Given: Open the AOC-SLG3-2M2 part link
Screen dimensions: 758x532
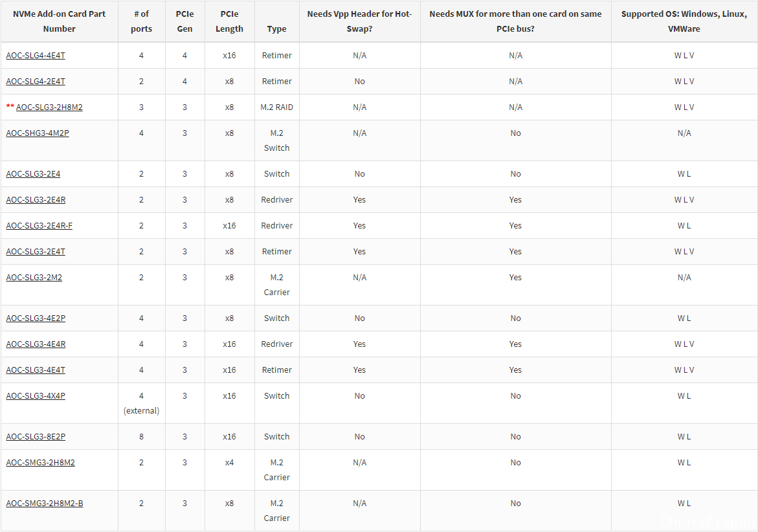Looking at the screenshot, I should [x=34, y=278].
